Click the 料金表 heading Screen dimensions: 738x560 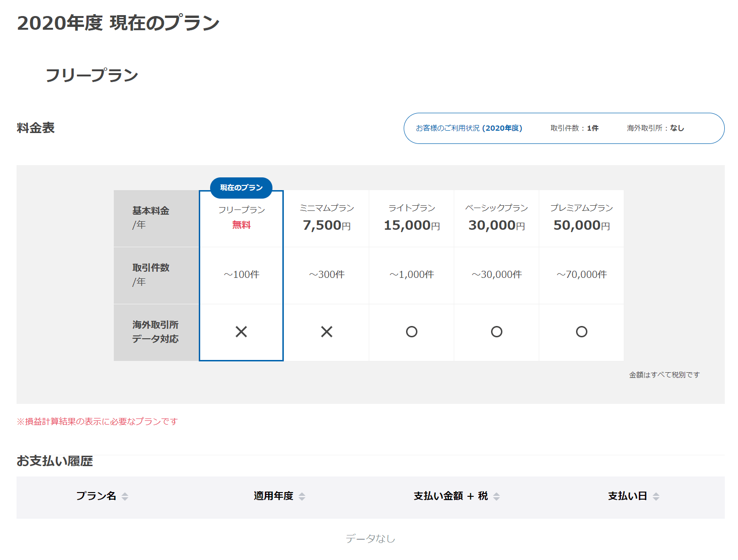36,128
